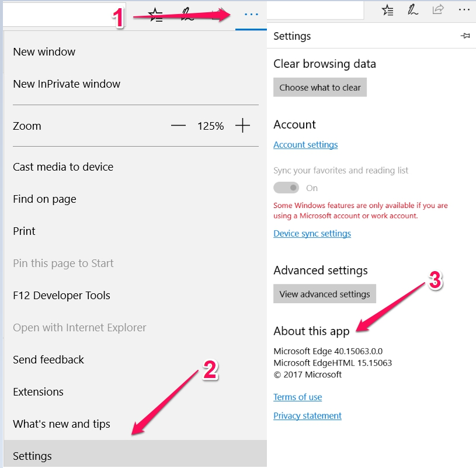The height and width of the screenshot is (468, 476).
Task: Open Extensions from the menu
Action: [x=135, y=392]
